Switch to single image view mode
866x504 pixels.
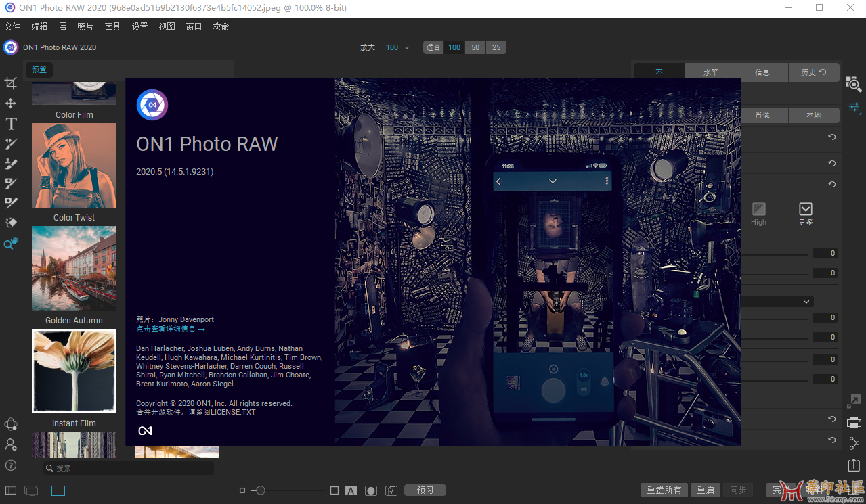click(58, 490)
